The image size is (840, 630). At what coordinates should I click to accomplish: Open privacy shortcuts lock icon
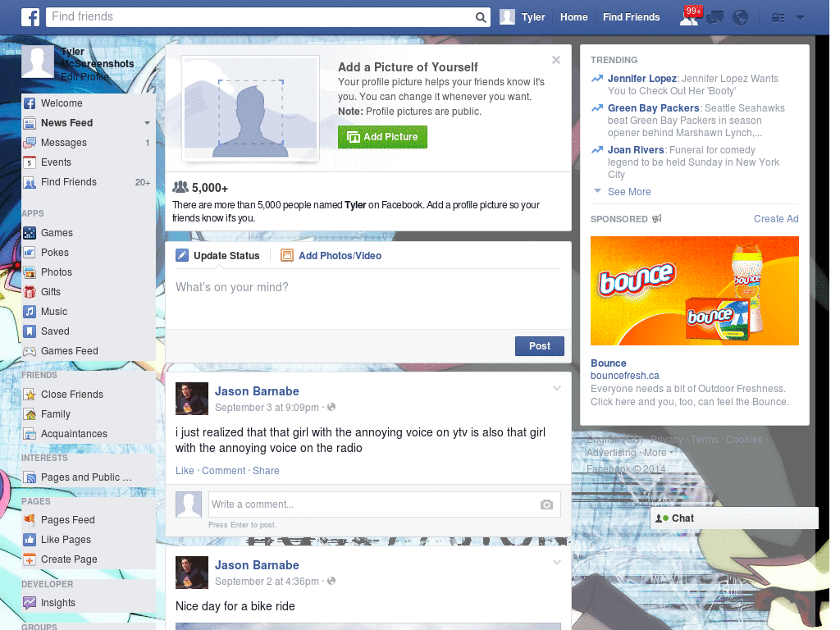[778, 18]
